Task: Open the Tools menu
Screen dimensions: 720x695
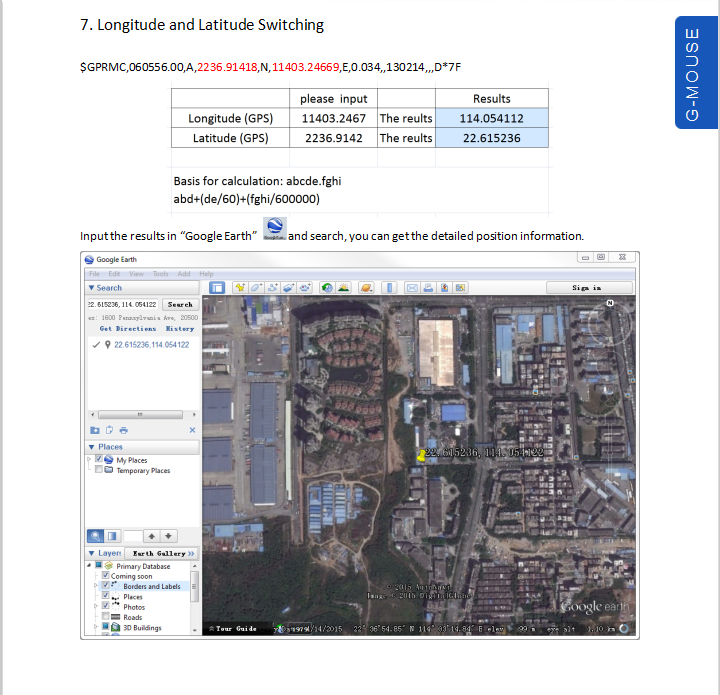Action: tap(160, 274)
